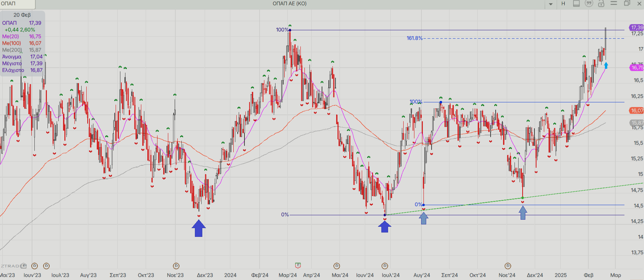Viewport: 644px width, 280px height.
Task: Click the earnings marker near Μαρ'24
Action: click(298, 266)
